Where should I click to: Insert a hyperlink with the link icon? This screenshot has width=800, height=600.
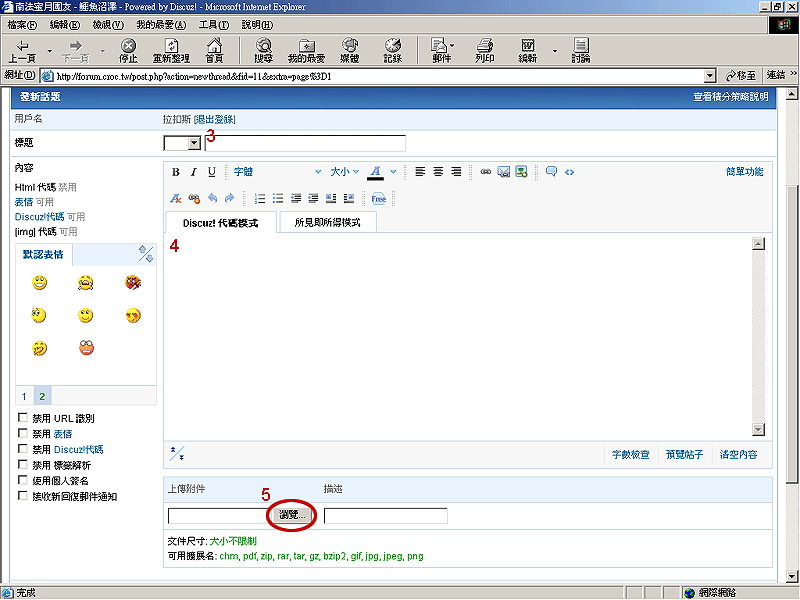tap(486, 172)
